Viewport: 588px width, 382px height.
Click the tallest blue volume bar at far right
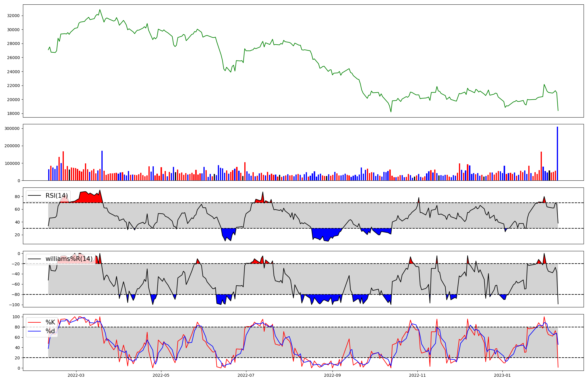557,153
